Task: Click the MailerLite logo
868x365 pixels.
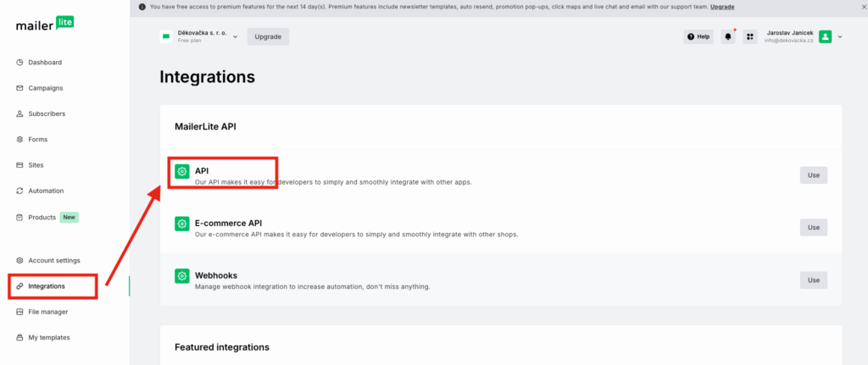Action: 45,25
